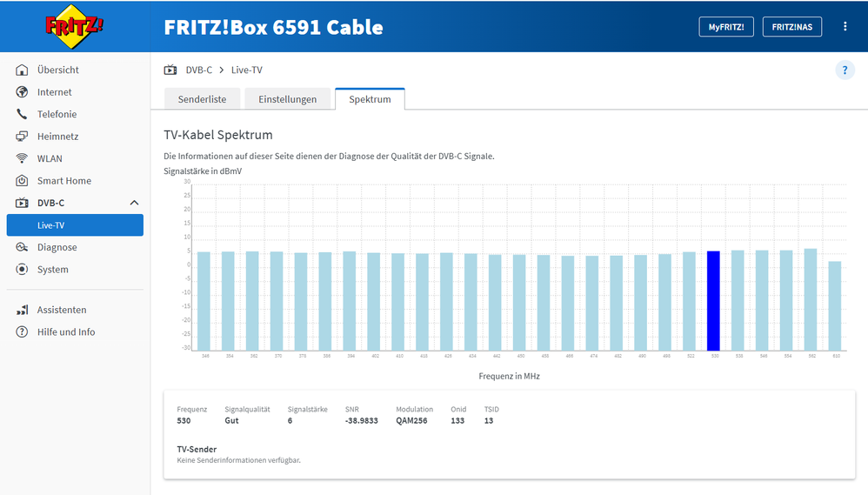Select the 458 MHz spectrum bar

coord(544,303)
